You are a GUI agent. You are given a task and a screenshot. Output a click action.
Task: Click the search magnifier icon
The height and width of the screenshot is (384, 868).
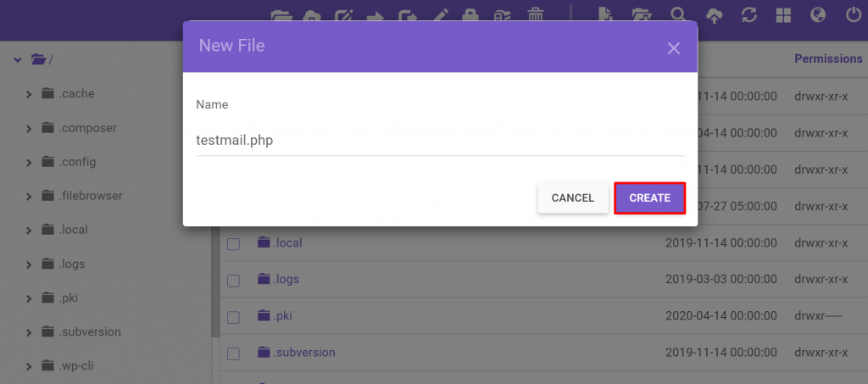click(678, 14)
